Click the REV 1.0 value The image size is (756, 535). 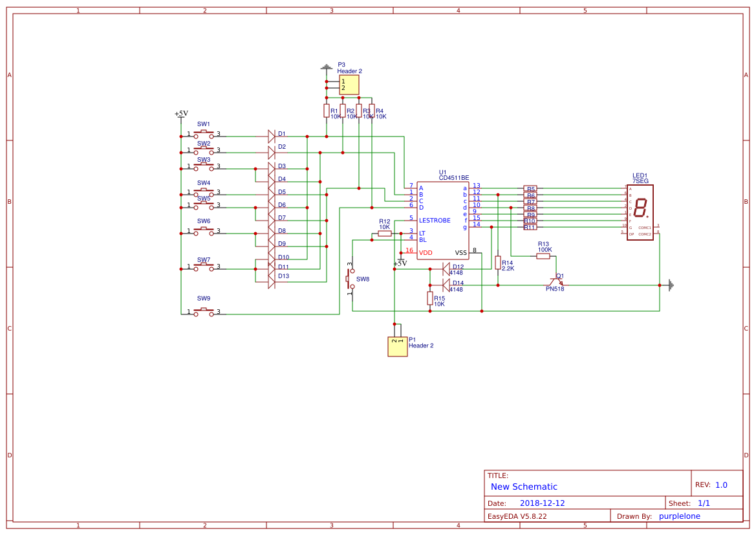[721, 485]
